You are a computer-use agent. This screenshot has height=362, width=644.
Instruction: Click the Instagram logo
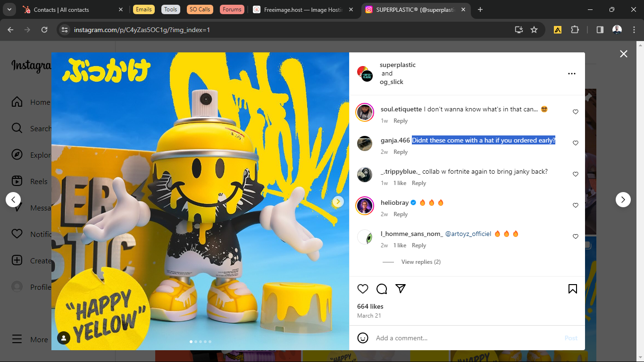(32, 66)
